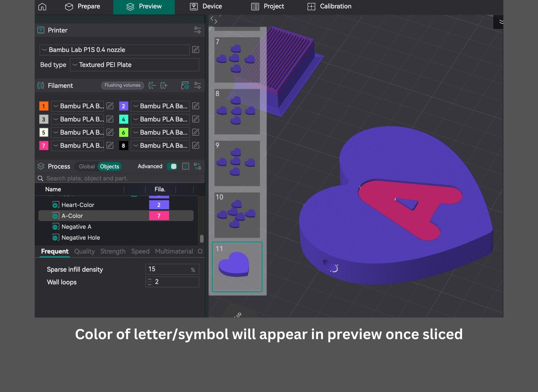Click filament 6 green color swatch

(124, 132)
